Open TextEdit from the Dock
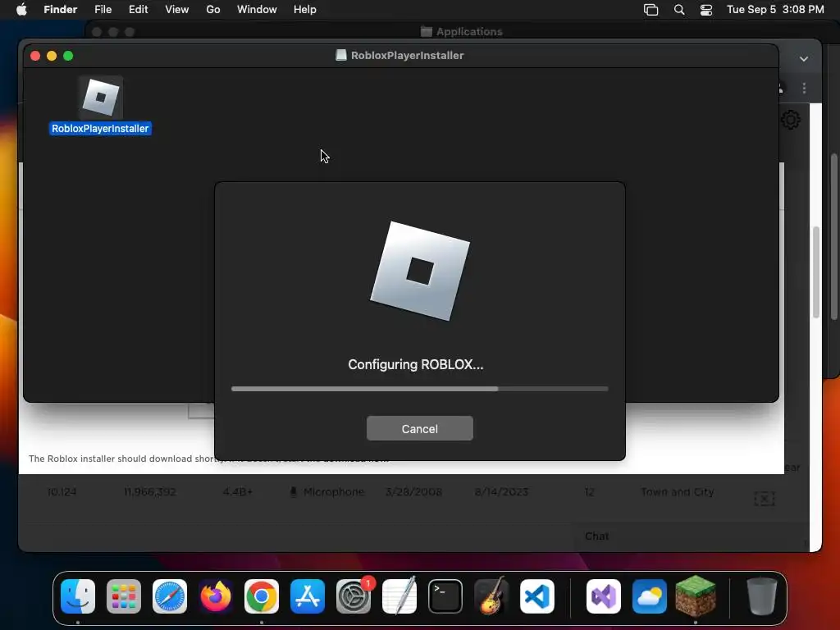The image size is (840, 630). point(399,596)
